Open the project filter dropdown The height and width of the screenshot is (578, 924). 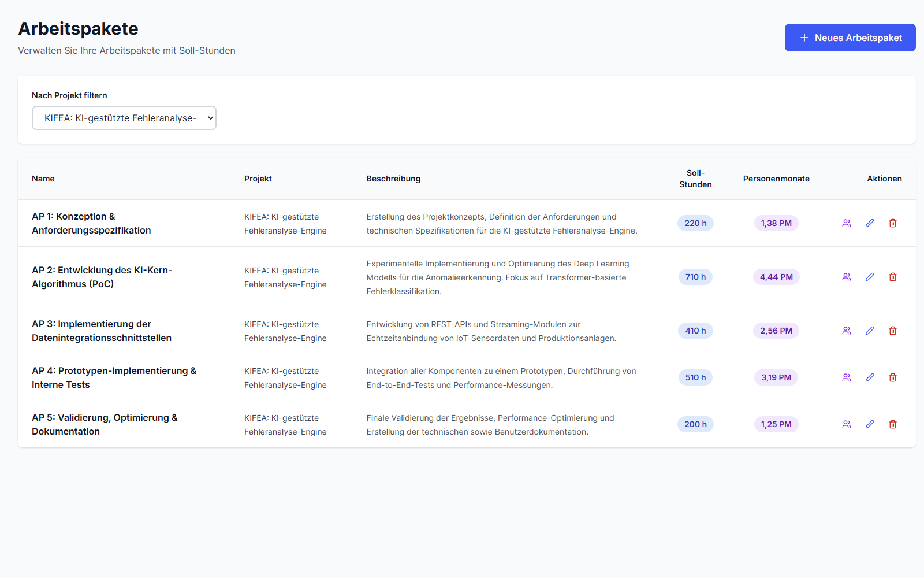point(124,118)
